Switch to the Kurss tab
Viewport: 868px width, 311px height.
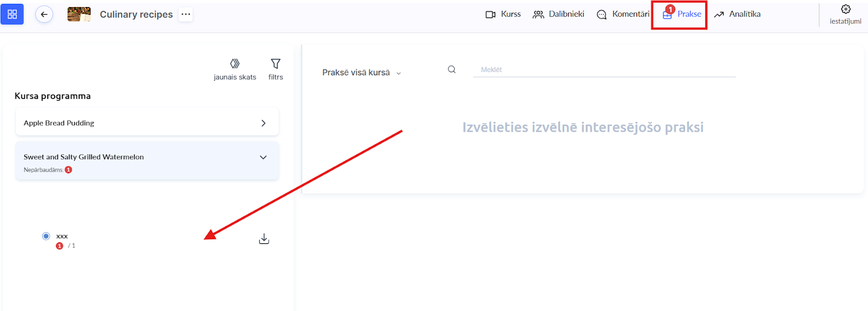[x=503, y=14]
